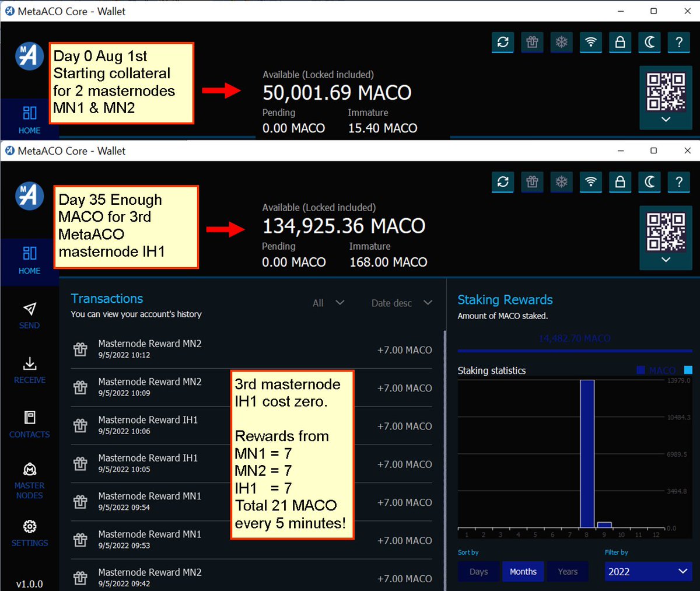Open the QR code in the top wallet window
This screenshot has height=591, width=700.
tap(666, 92)
